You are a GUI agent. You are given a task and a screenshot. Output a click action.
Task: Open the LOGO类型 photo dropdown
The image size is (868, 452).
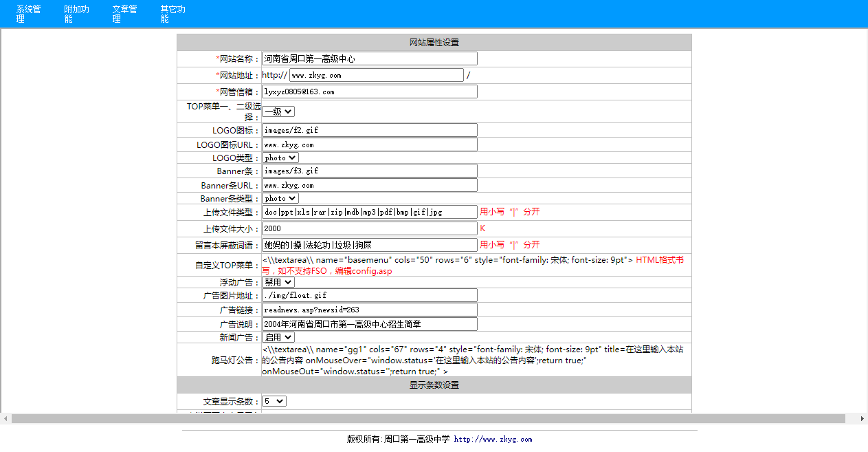click(x=280, y=158)
